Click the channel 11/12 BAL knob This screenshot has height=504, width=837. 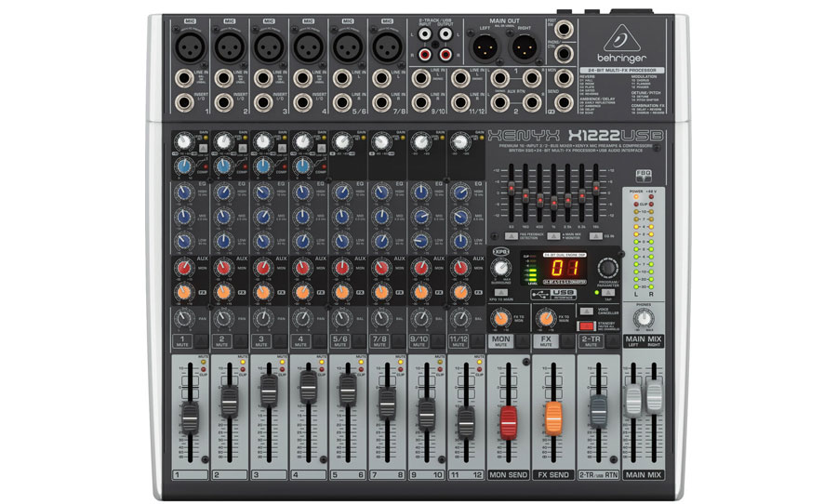coord(460,318)
